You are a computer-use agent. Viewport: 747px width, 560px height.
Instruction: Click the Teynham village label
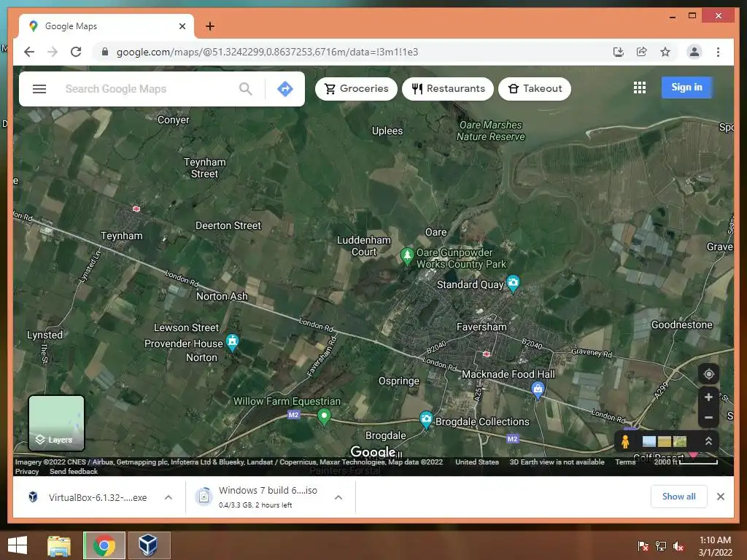coord(122,236)
